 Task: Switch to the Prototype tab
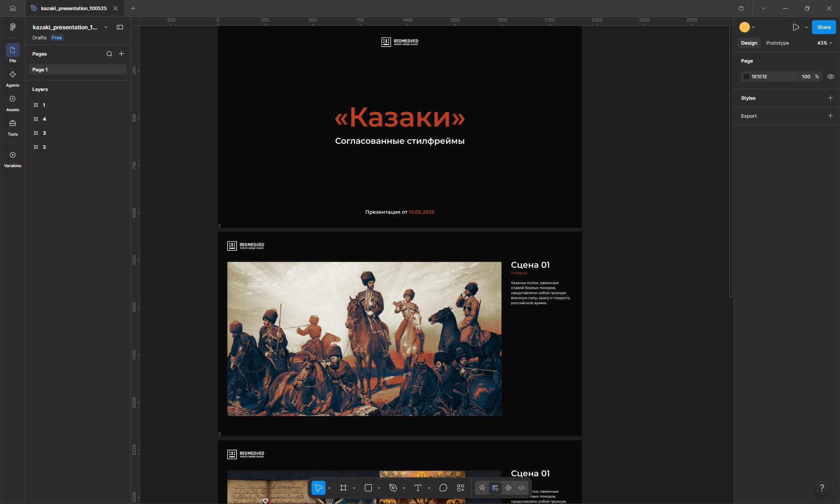coord(777,43)
